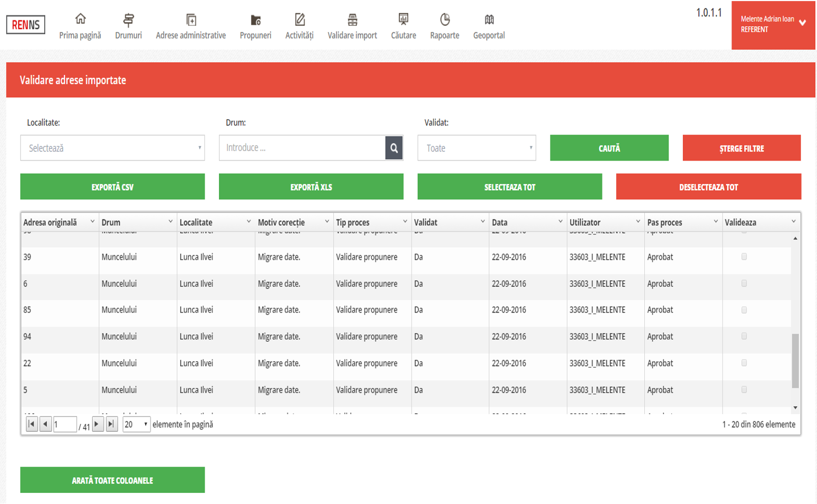
Task: Click the EXPORTĂ XLS button
Action: pos(311,187)
